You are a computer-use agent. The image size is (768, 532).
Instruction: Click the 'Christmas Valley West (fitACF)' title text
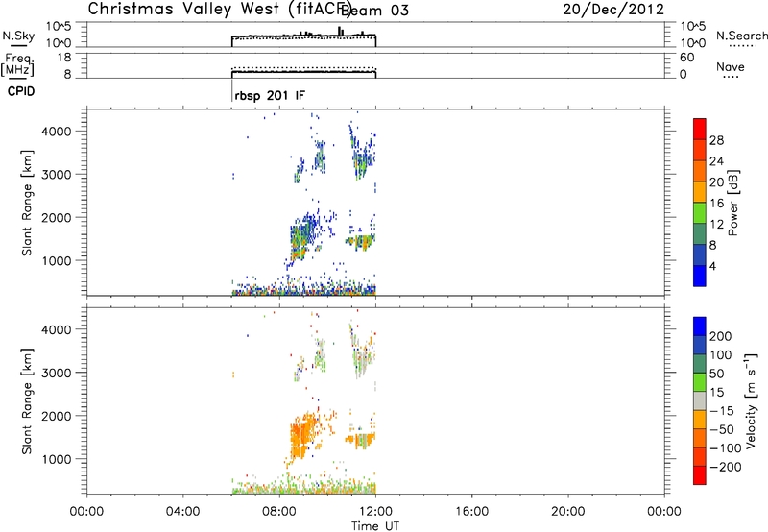(219, 10)
